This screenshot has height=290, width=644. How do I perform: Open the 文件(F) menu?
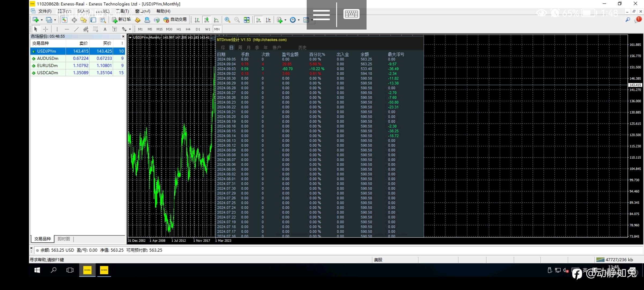pos(45,11)
